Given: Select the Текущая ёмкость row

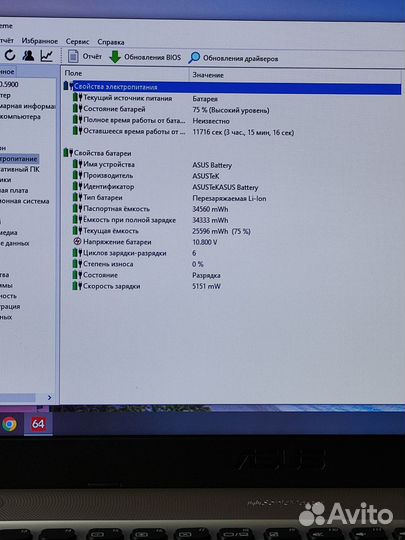Looking at the screenshot, I should point(232,231).
